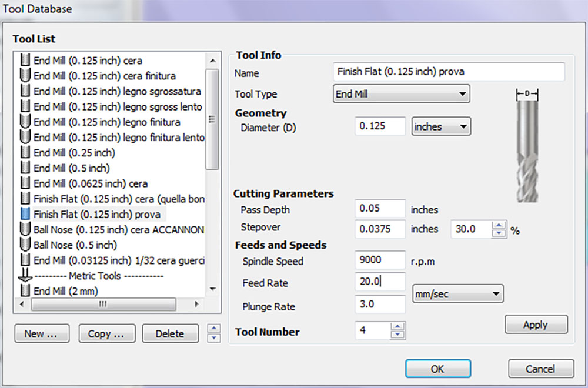This screenshot has height=388, width=588.
Task: Open the Tool Type dropdown
Action: [401, 93]
